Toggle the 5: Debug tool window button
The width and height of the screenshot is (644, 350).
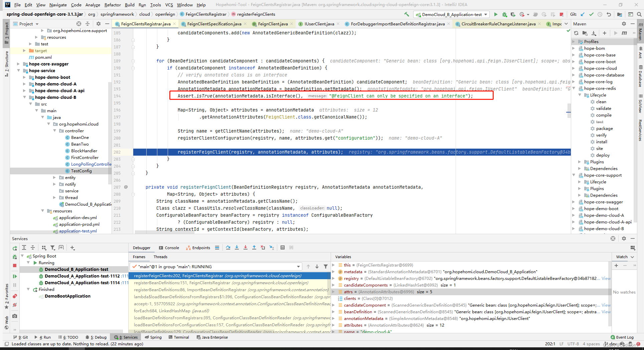(x=96, y=337)
